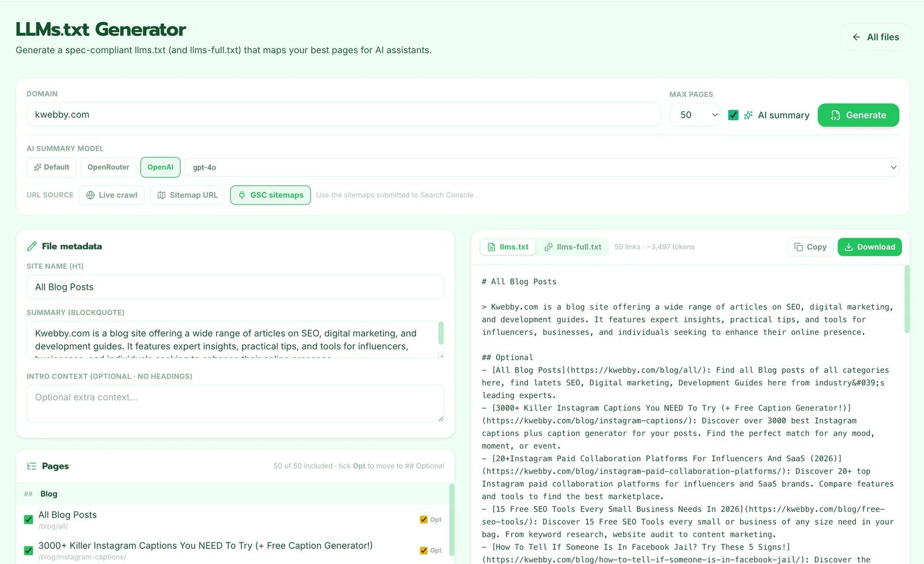
Task: Open All files
Action: click(875, 37)
